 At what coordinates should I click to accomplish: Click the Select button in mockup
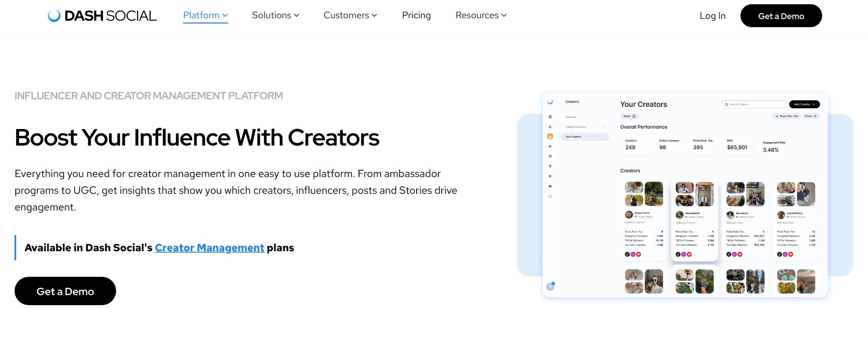tap(629, 116)
